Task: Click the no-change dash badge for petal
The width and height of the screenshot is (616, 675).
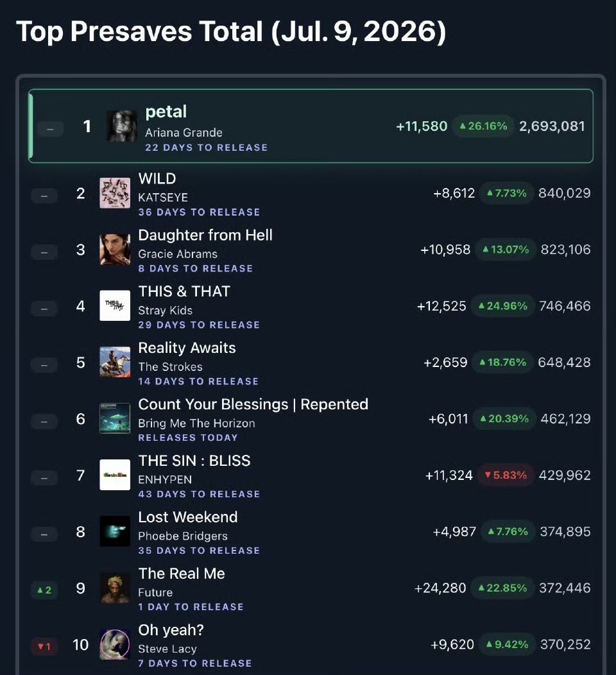Action: (50, 129)
